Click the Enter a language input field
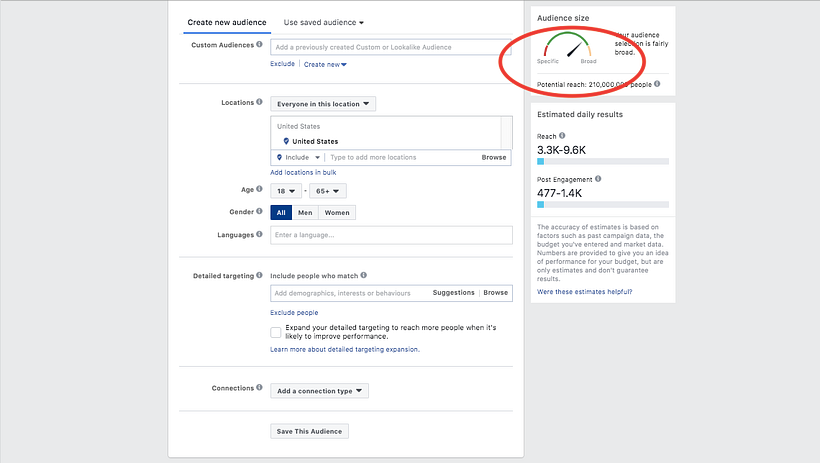 [391, 235]
